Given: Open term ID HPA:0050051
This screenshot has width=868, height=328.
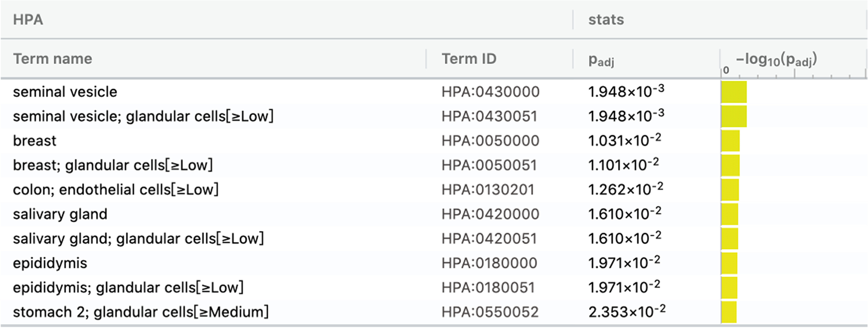Looking at the screenshot, I should click(489, 165).
